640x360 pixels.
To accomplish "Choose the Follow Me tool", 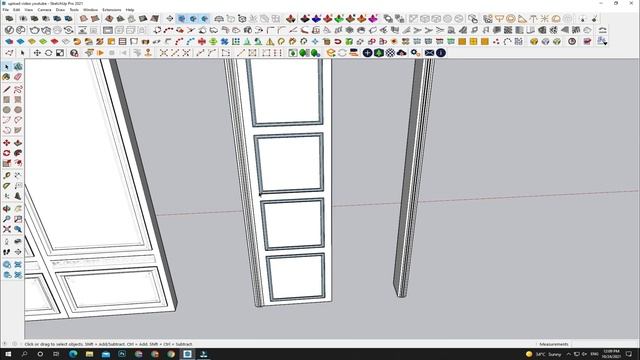I will [x=18, y=153].
